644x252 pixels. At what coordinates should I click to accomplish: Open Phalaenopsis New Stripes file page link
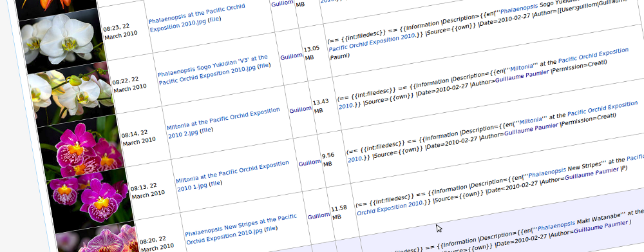[241, 229]
